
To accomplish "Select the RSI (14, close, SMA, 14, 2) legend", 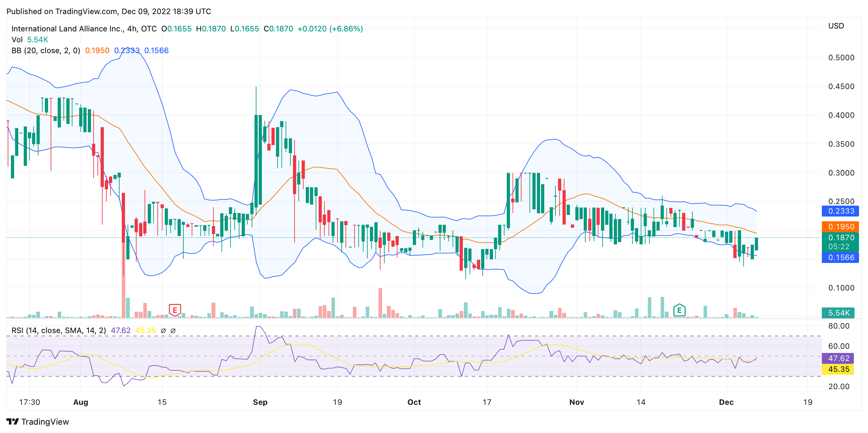I will 59,331.
